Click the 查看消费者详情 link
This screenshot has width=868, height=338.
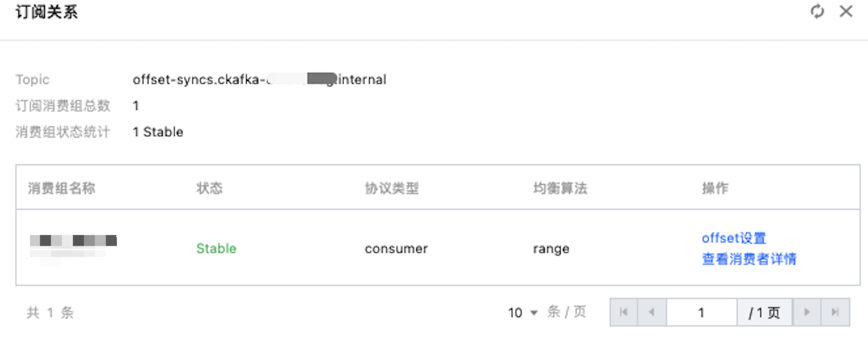click(749, 259)
